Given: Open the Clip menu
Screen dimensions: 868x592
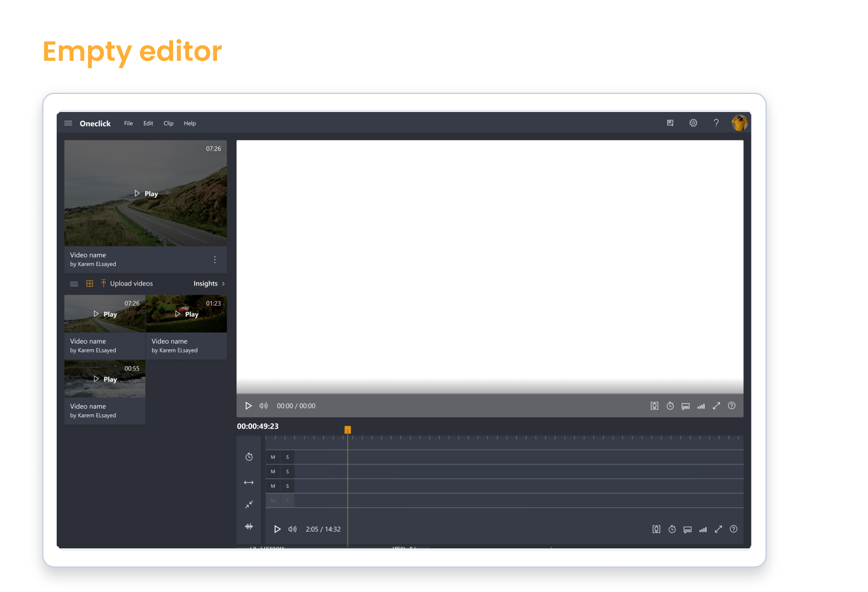Looking at the screenshot, I should [x=168, y=123].
